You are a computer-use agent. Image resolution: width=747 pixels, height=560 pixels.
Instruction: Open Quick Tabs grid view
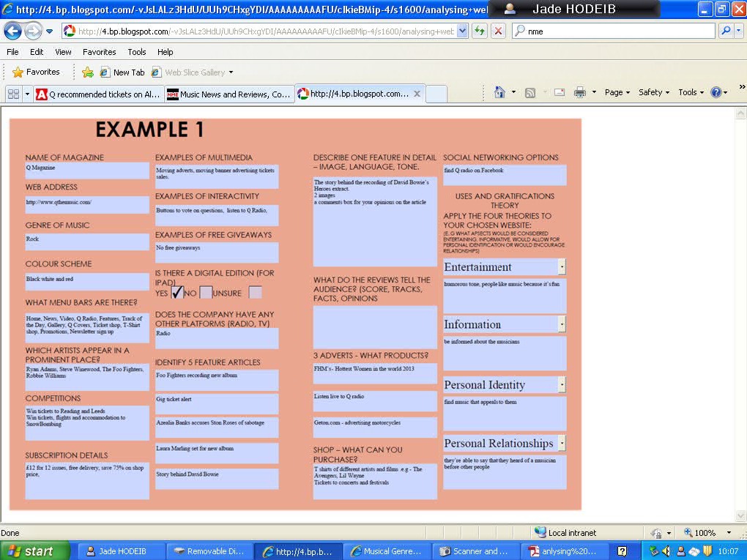click(13, 94)
